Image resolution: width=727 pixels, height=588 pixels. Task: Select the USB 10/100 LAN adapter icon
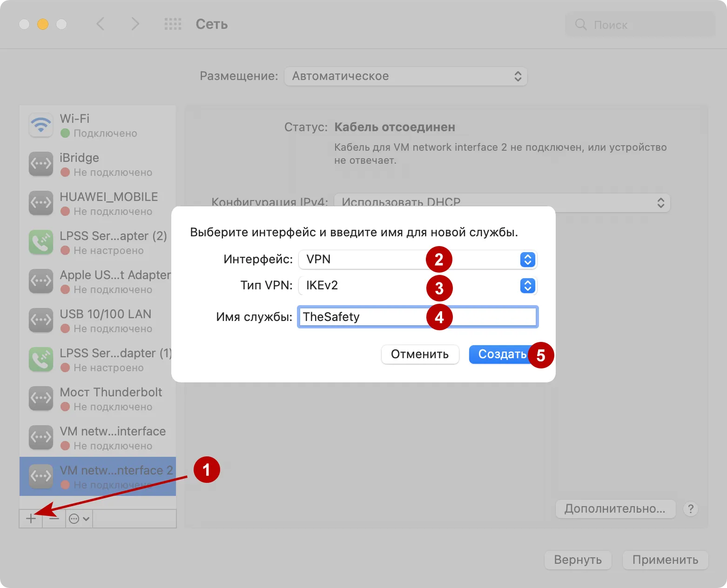tap(40, 320)
